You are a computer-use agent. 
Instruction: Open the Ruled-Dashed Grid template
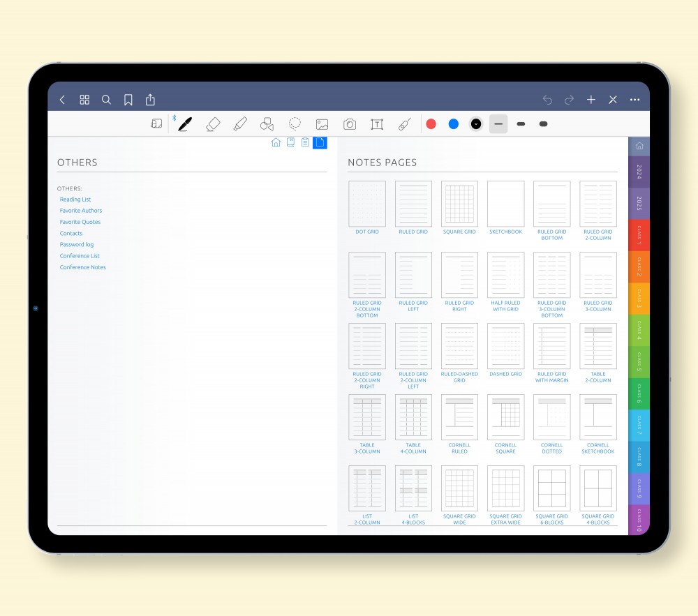point(459,346)
